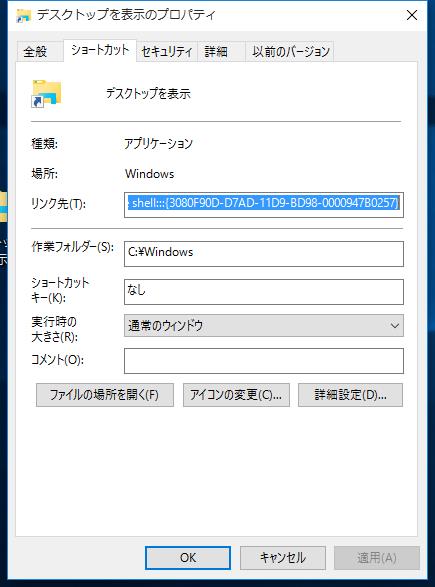Click the ファイルの場所を開く button
This screenshot has width=435, height=587.
click(105, 395)
